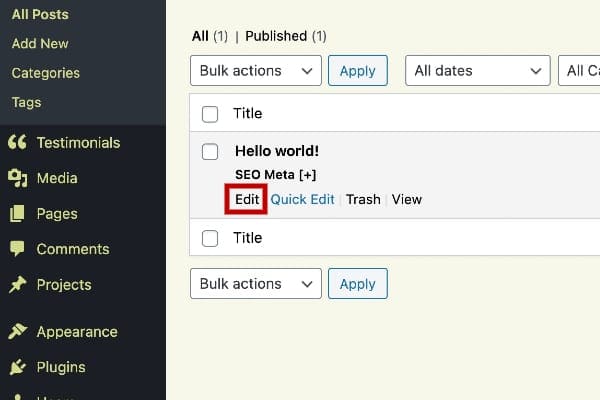Click Quick Edit under Hello world!
600x400 pixels.
(x=302, y=199)
